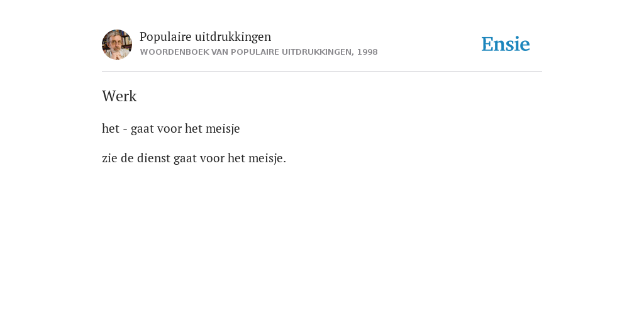
Task: Click the letter 'E' of the Ensie logo
Action: (x=487, y=44)
